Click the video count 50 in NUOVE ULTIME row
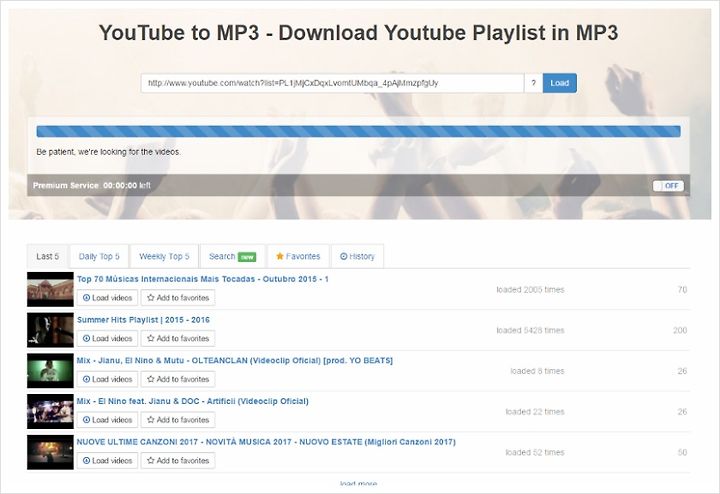The width and height of the screenshot is (720, 494). coord(682,452)
